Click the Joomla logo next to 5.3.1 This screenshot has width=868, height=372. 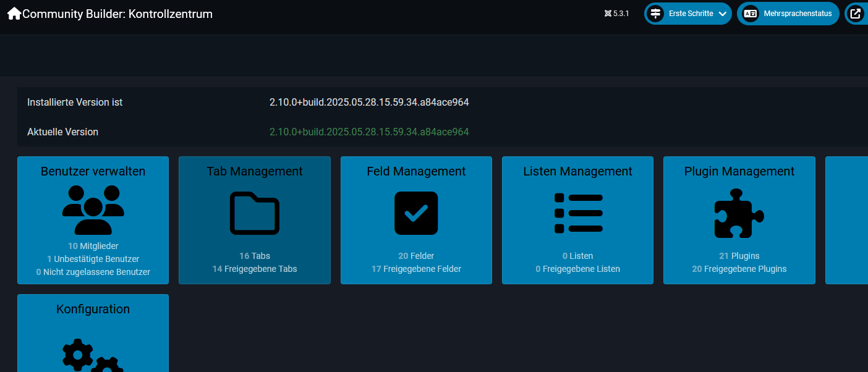click(608, 14)
